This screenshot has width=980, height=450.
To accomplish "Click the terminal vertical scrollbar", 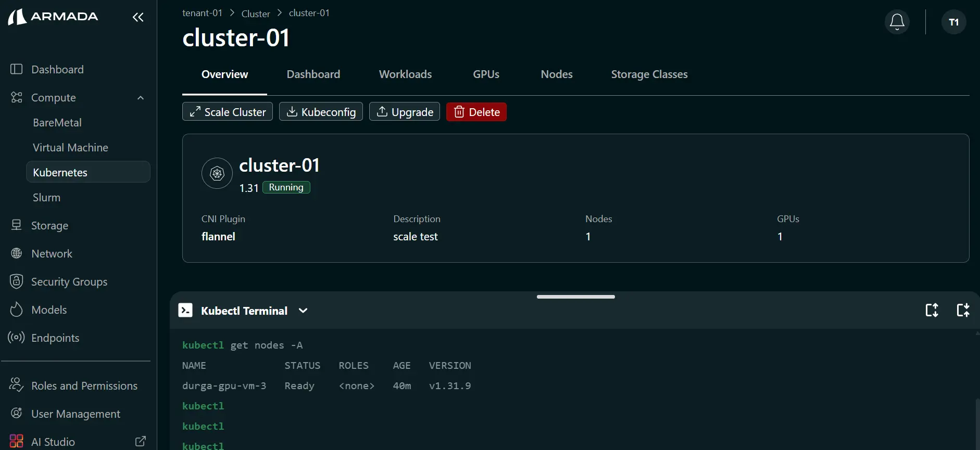I will [977, 424].
